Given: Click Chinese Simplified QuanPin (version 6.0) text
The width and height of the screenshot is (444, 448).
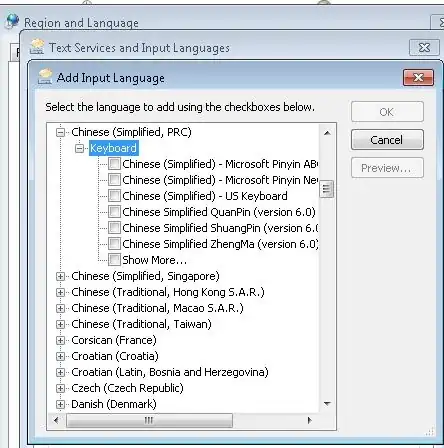Looking at the screenshot, I should [219, 212].
